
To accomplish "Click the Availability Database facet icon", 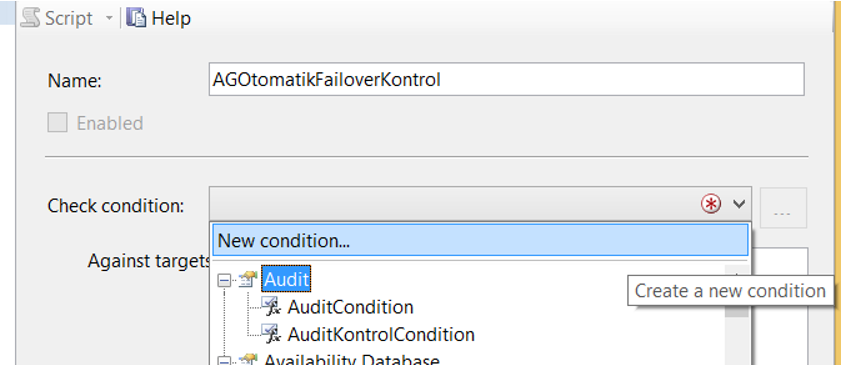I will [x=248, y=360].
